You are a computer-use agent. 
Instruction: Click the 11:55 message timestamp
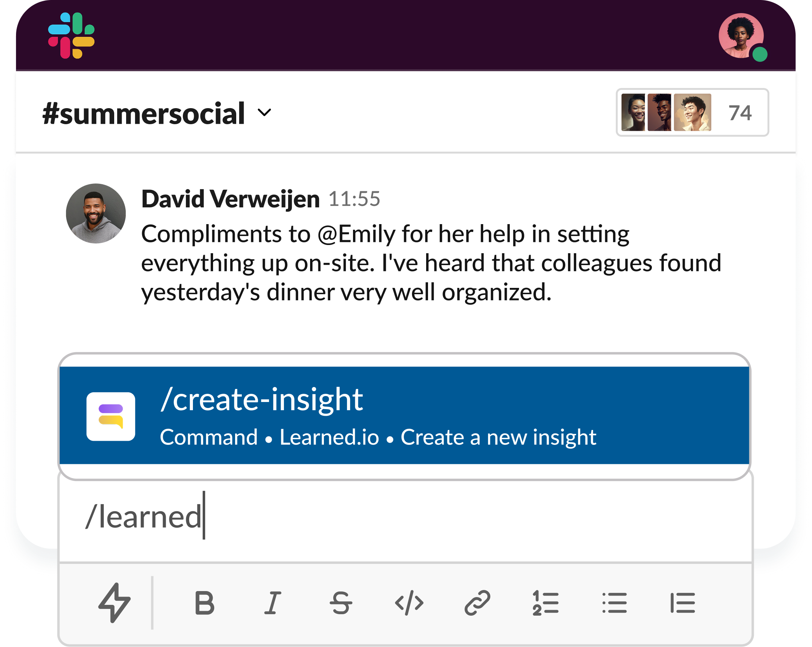tap(355, 199)
